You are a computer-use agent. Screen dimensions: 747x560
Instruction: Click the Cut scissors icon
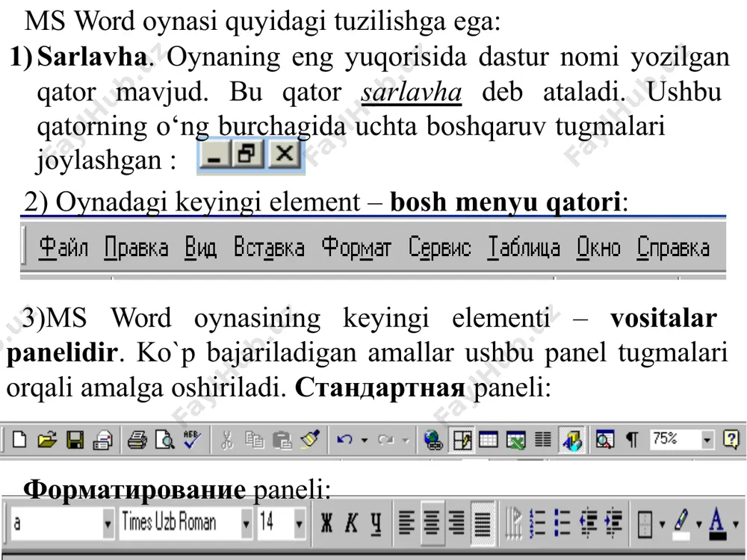tap(227, 439)
